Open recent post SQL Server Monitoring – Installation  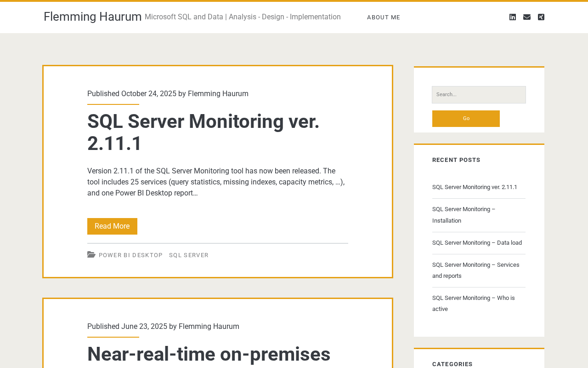(x=464, y=215)
